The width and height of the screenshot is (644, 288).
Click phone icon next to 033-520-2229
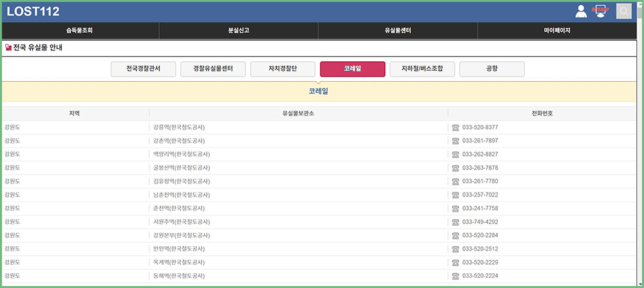click(x=455, y=262)
